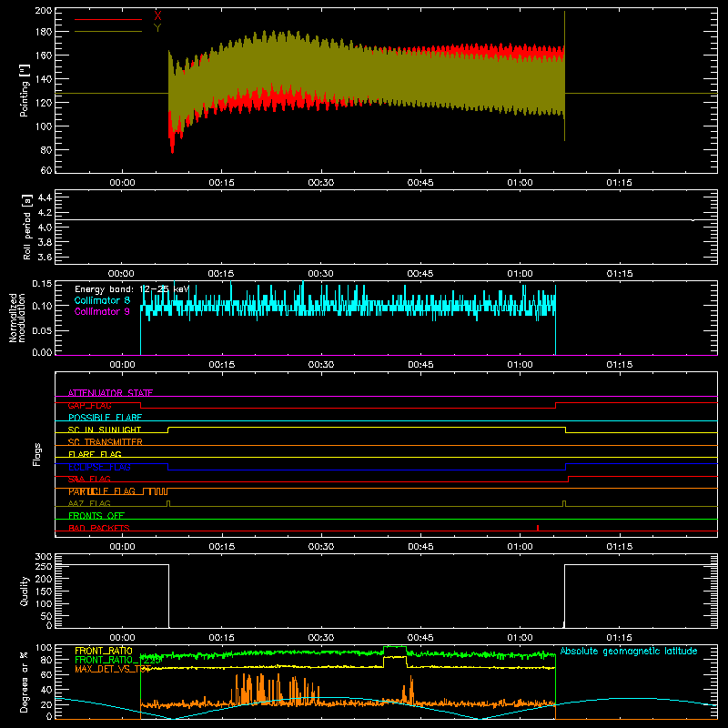Click the BAD_PACKETS flag label
728x728 pixels.
99,528
